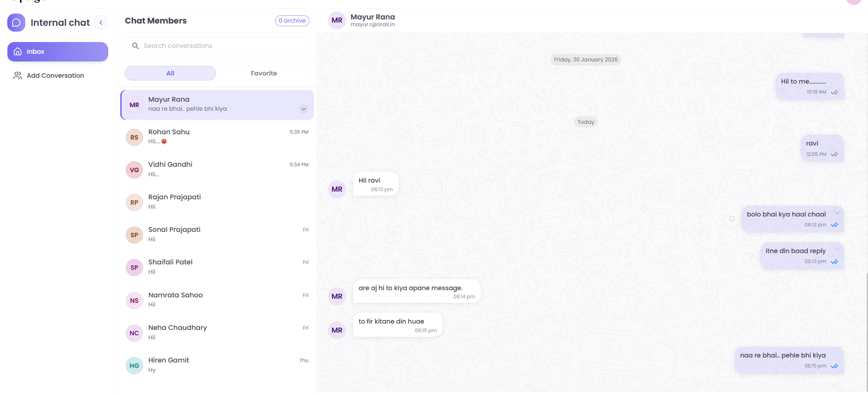
Task: Open Rohan Sahu conversation
Action: (x=217, y=137)
